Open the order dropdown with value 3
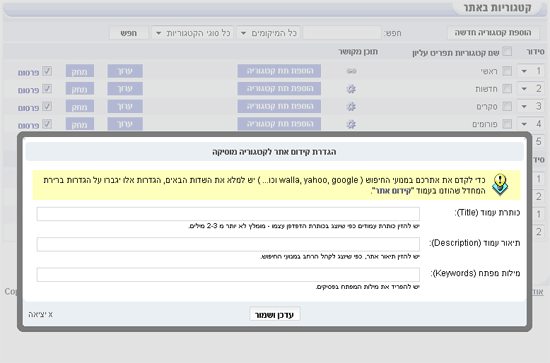The width and height of the screenshot is (550, 363). pos(531,106)
